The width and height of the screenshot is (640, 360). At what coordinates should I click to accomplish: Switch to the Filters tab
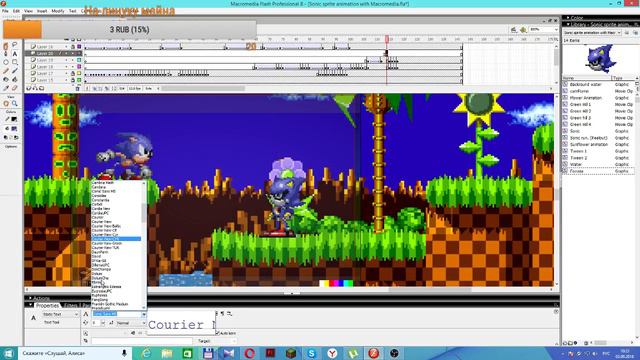click(70, 305)
